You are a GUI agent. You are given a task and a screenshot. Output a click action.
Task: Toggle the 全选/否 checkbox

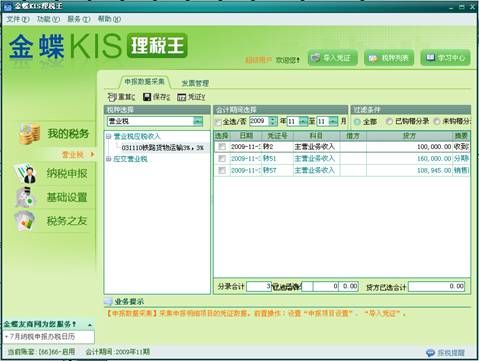218,122
